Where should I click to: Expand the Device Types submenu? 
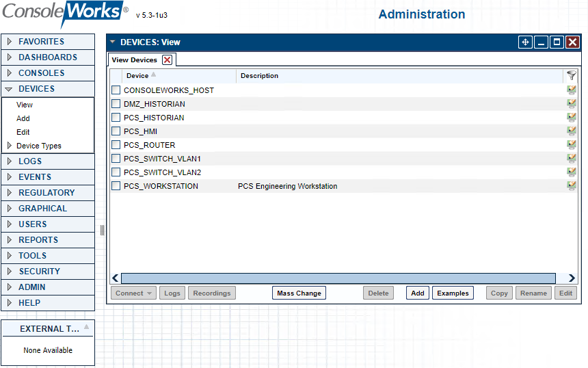(10, 146)
